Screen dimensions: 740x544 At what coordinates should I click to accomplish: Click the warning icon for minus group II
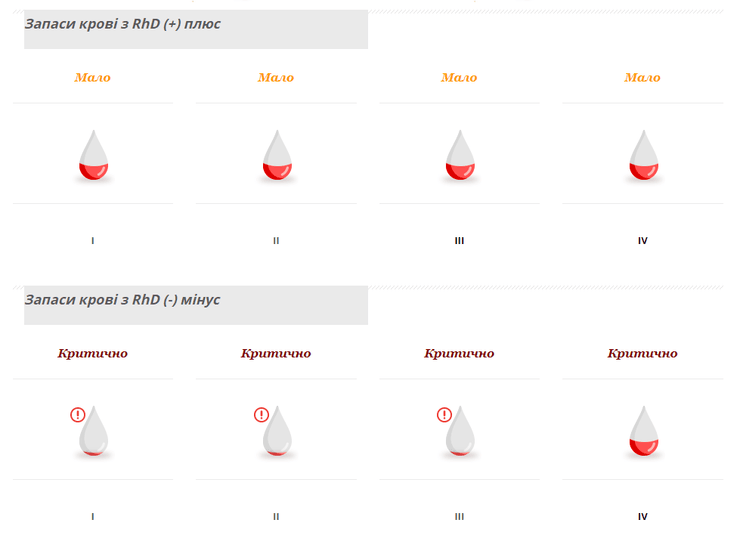click(261, 415)
